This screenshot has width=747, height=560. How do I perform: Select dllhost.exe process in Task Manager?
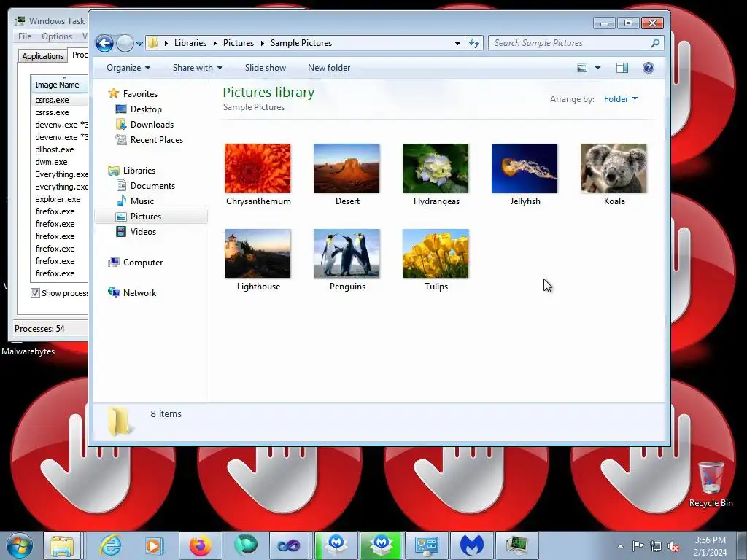[54, 149]
